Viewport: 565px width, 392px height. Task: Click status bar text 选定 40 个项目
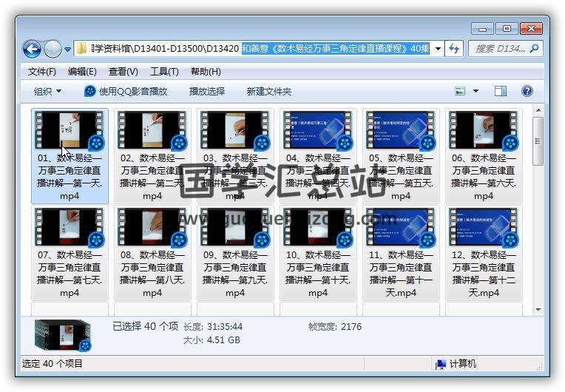(x=53, y=364)
